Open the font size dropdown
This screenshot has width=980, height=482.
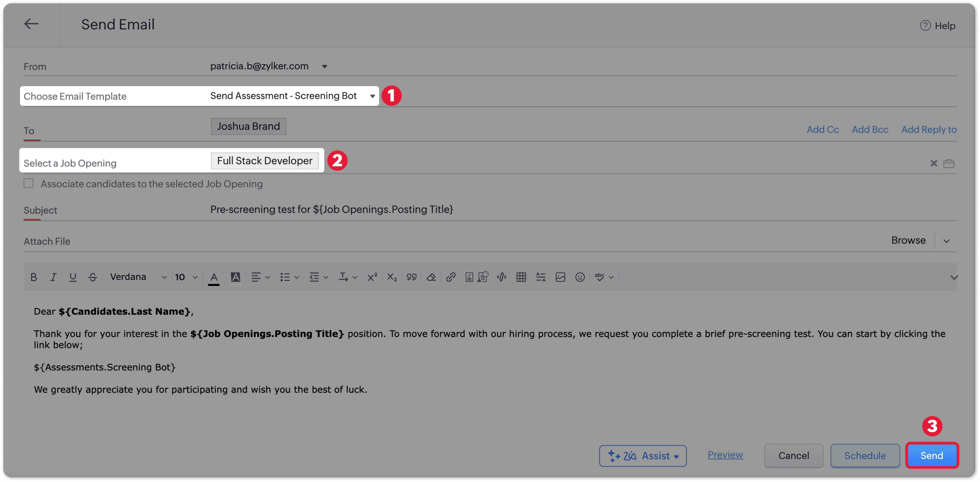coord(186,277)
